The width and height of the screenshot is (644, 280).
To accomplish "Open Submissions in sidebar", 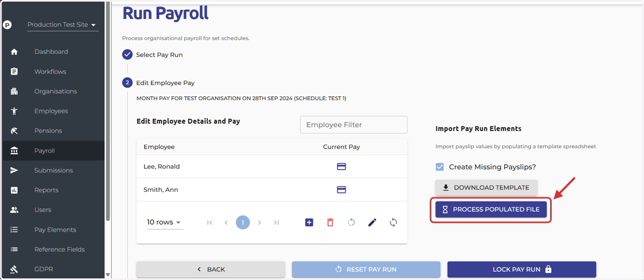I will click(53, 170).
